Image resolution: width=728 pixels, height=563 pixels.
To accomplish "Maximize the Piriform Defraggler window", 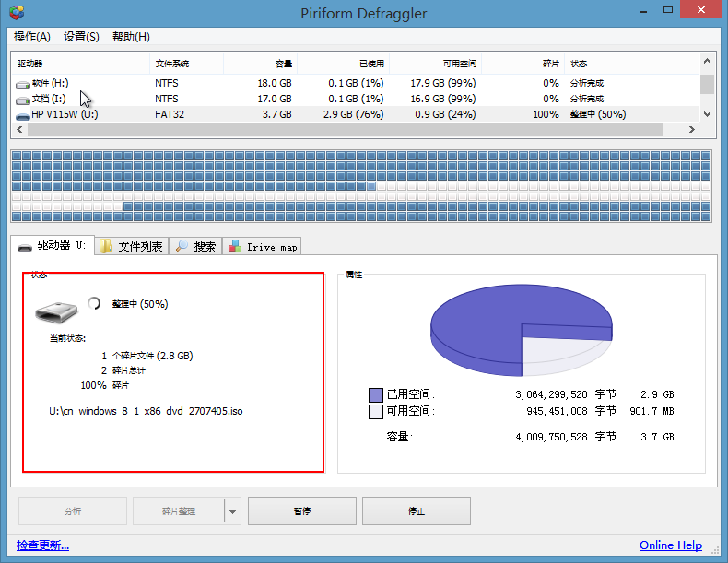I will [668, 10].
